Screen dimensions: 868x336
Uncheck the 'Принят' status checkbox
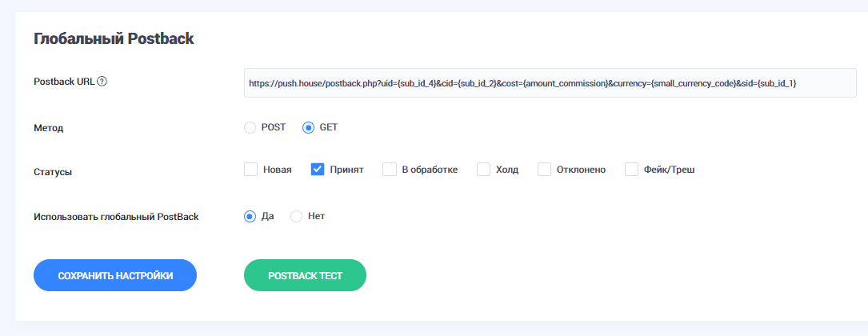click(x=318, y=170)
